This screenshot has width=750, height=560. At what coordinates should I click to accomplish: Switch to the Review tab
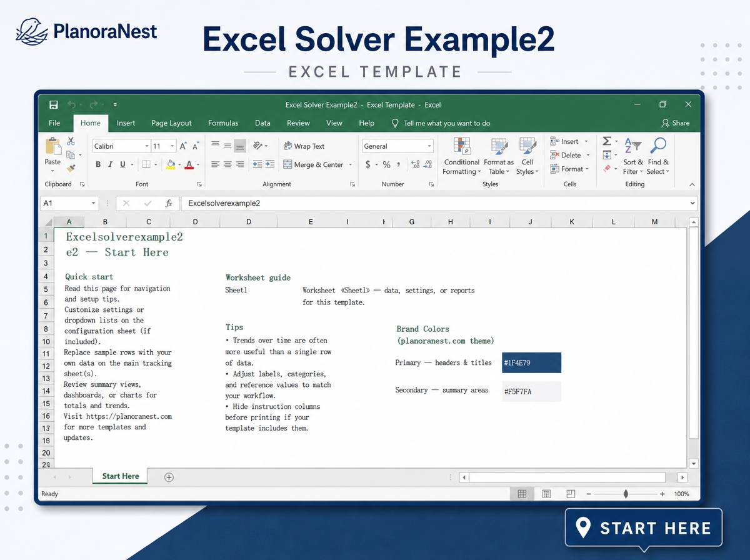click(x=298, y=123)
